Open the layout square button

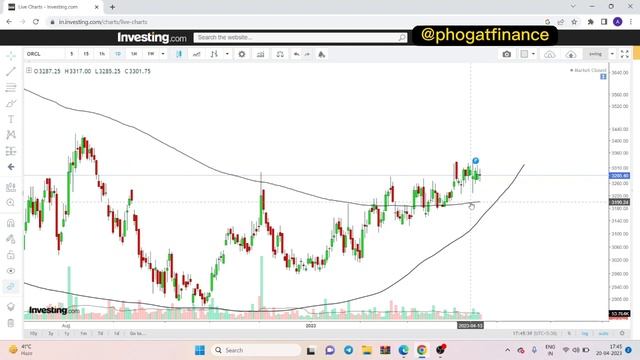coord(524,54)
